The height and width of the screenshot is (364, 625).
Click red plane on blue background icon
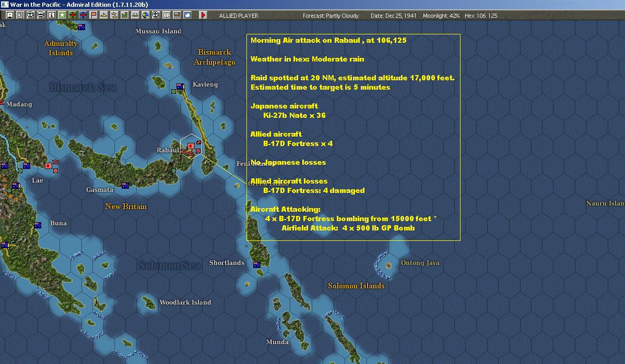pos(83,15)
